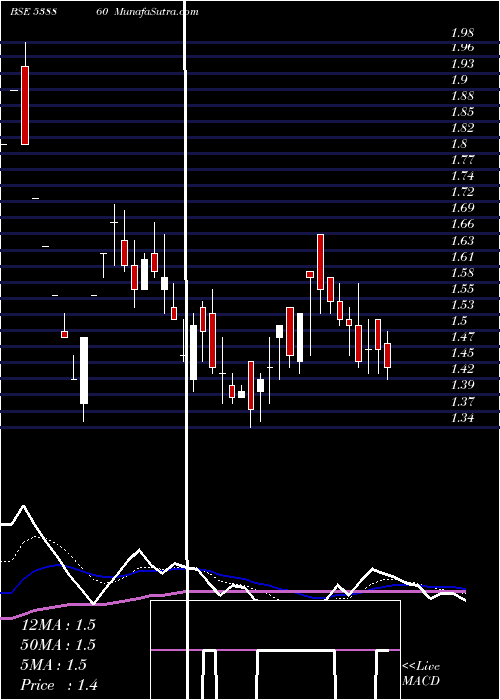Select the 1.34 price axis label
The width and height of the screenshot is (500, 700).
pyautogui.click(x=462, y=418)
